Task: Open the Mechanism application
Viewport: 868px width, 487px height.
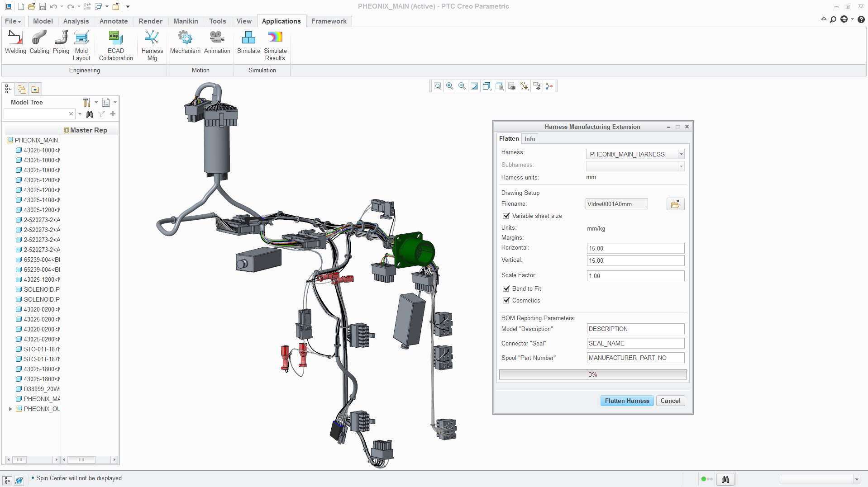Action: (185, 43)
